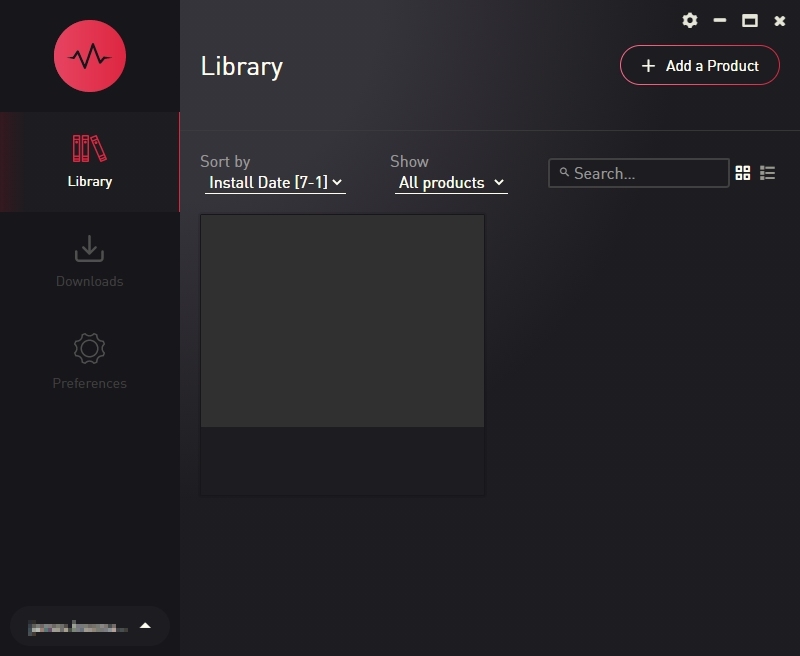Select the empty product tile thumbnail
The image size is (800, 656).
tap(342, 321)
